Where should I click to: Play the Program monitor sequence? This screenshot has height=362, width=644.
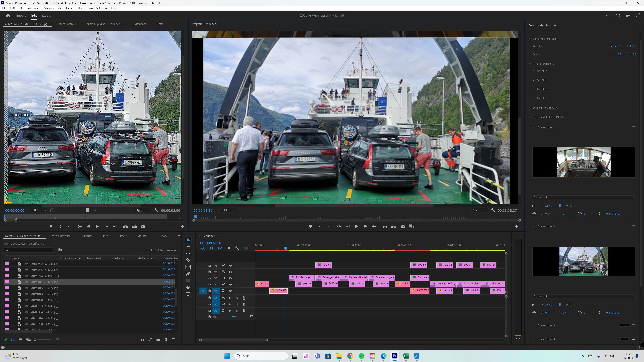[356, 226]
